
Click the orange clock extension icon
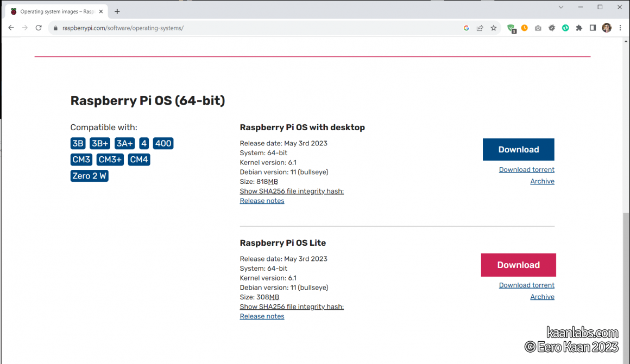click(524, 28)
